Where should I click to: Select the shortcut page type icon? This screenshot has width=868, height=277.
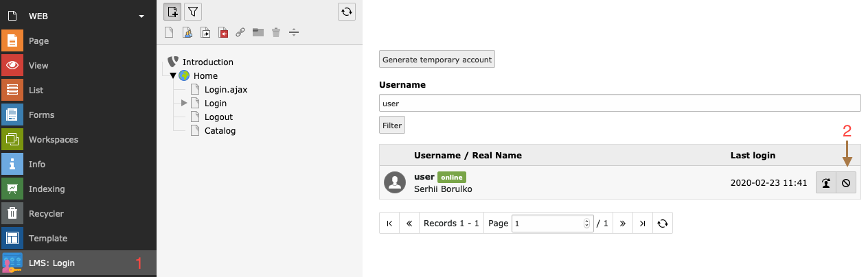tap(205, 32)
